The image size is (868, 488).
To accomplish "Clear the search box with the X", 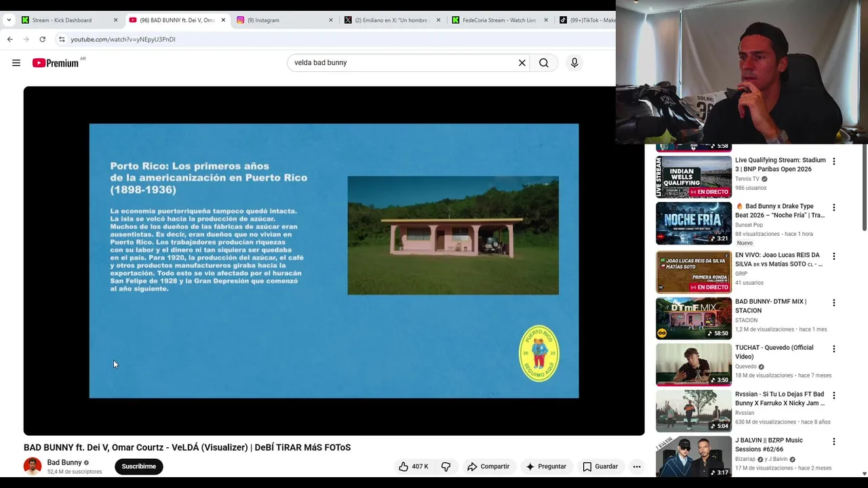I will click(522, 63).
